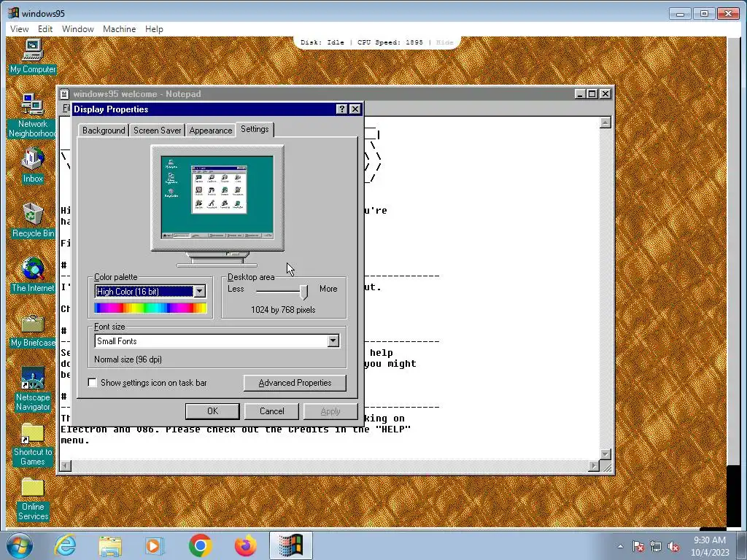
Task: Click the Hide link in status overlay
Action: point(444,42)
